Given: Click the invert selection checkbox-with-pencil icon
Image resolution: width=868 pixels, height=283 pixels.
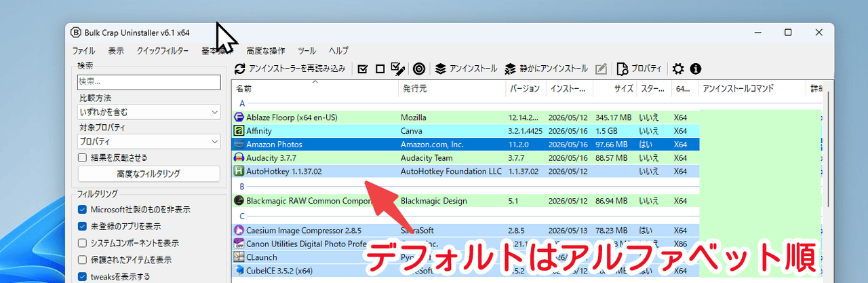Looking at the screenshot, I should click(399, 69).
